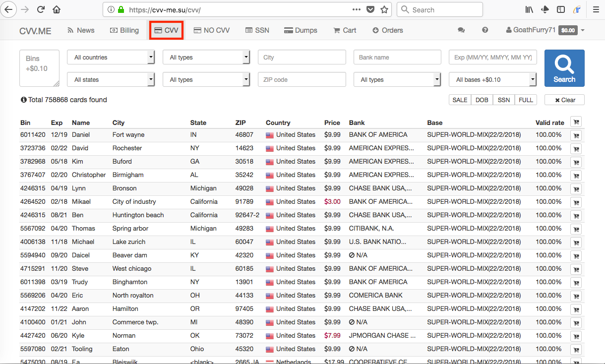Focus the City input field
605x364 pixels.
[302, 58]
